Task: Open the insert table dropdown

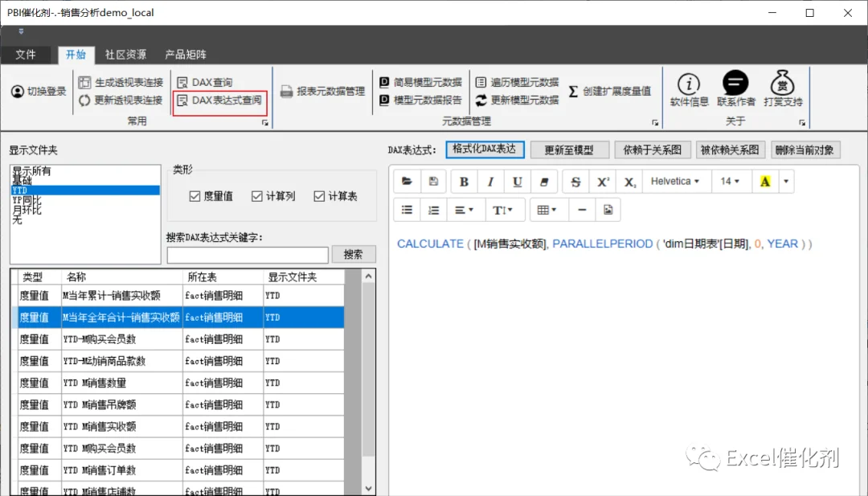Action: tap(547, 210)
